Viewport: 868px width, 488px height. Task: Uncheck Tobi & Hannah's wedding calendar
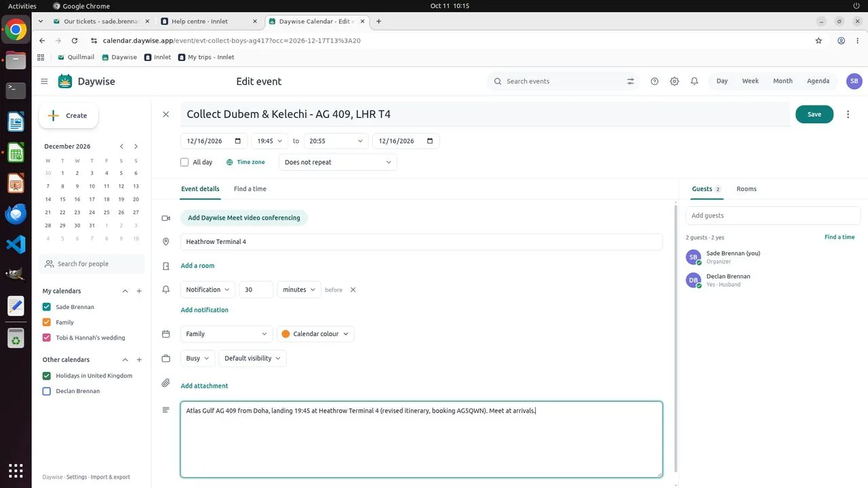[47, 338]
